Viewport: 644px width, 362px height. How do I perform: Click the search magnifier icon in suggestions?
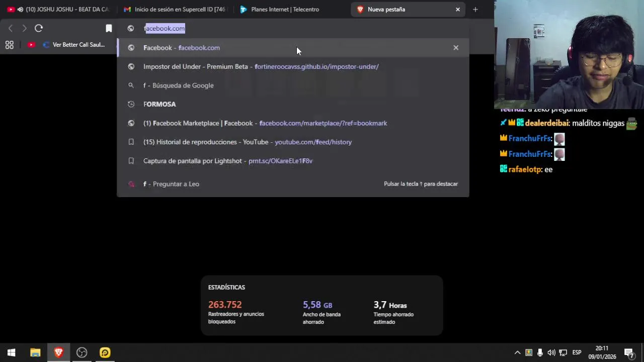click(x=131, y=85)
